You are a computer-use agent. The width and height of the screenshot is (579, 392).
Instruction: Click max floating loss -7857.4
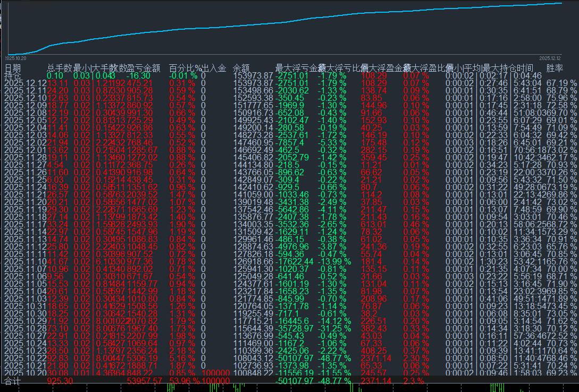[289, 143]
